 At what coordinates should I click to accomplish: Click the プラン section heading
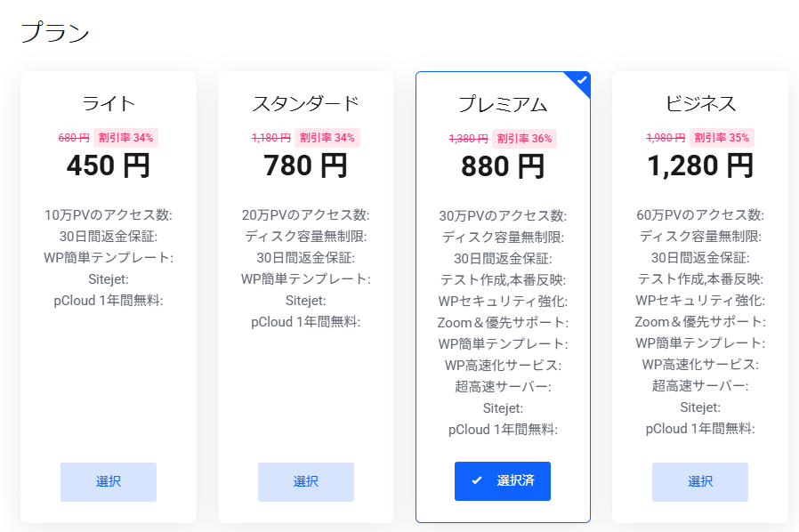(55, 33)
